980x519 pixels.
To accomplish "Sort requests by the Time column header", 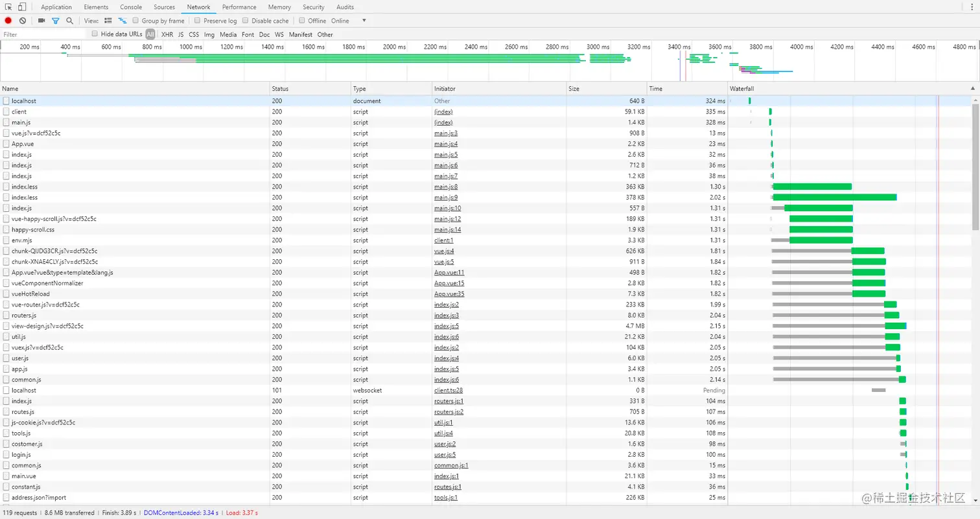I will (687, 88).
